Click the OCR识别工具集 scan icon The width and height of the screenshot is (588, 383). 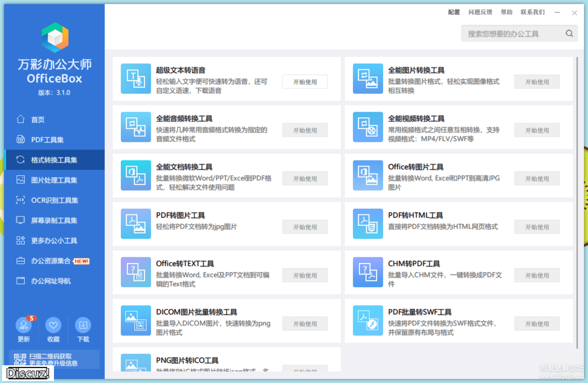(x=21, y=200)
